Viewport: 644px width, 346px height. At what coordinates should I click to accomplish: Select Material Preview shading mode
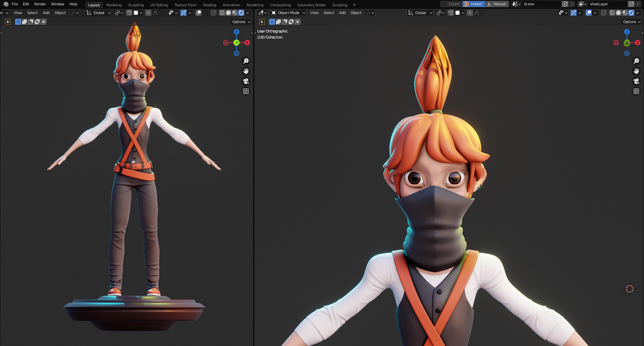(234, 12)
